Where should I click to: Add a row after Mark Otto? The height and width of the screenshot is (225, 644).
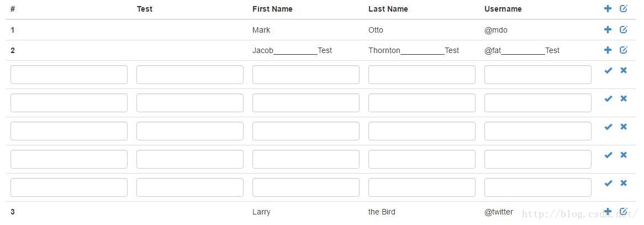tap(608, 30)
